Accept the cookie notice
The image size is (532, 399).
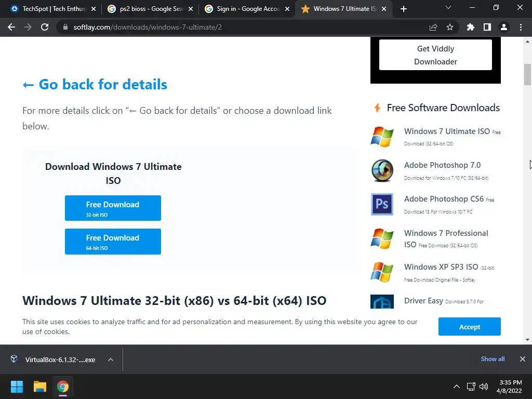coord(469,327)
